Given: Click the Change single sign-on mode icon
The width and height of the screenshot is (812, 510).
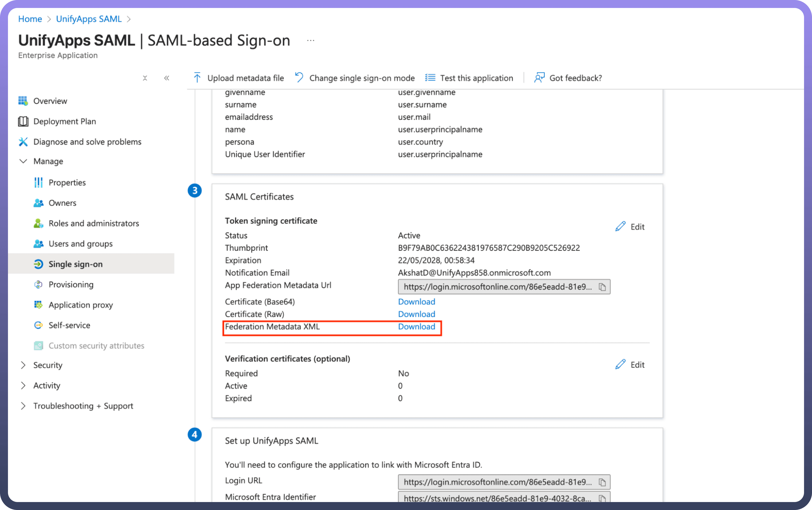Looking at the screenshot, I should pos(299,77).
